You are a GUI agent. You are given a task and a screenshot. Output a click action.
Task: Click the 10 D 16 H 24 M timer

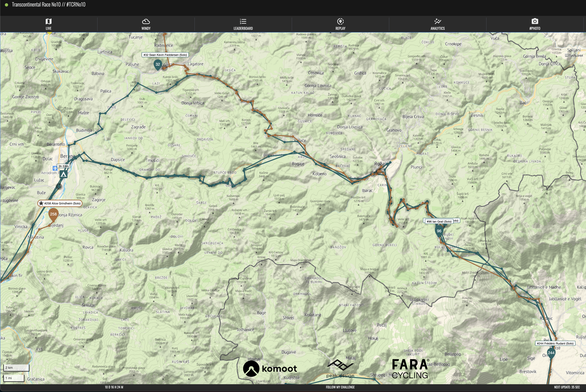click(114, 387)
